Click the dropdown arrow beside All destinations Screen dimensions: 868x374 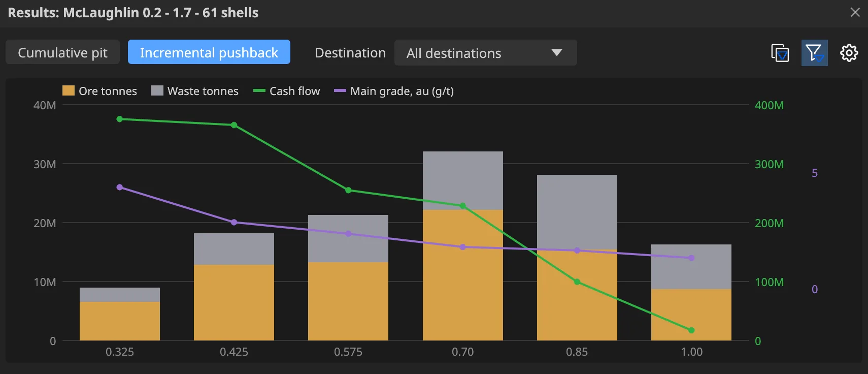click(x=557, y=52)
